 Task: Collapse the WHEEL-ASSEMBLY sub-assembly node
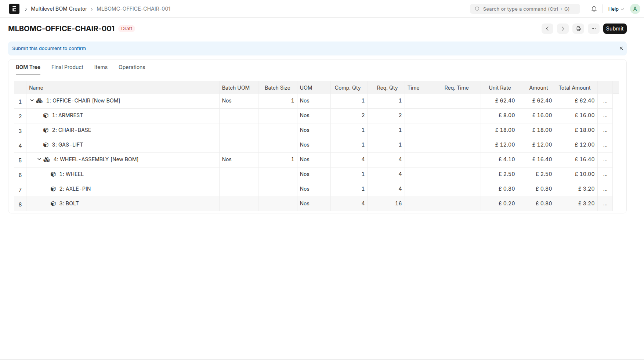coord(39,159)
